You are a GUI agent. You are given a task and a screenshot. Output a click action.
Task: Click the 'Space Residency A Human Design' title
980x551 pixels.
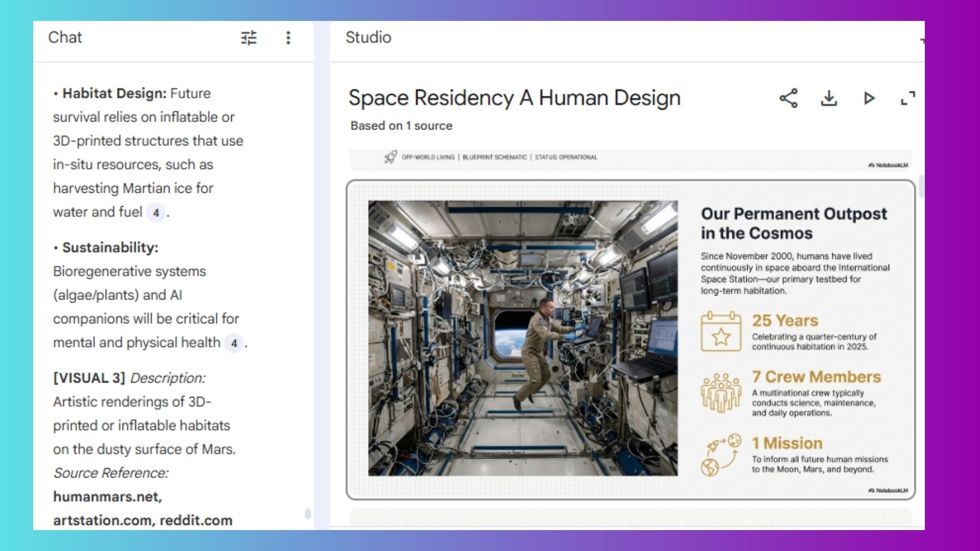tap(514, 98)
